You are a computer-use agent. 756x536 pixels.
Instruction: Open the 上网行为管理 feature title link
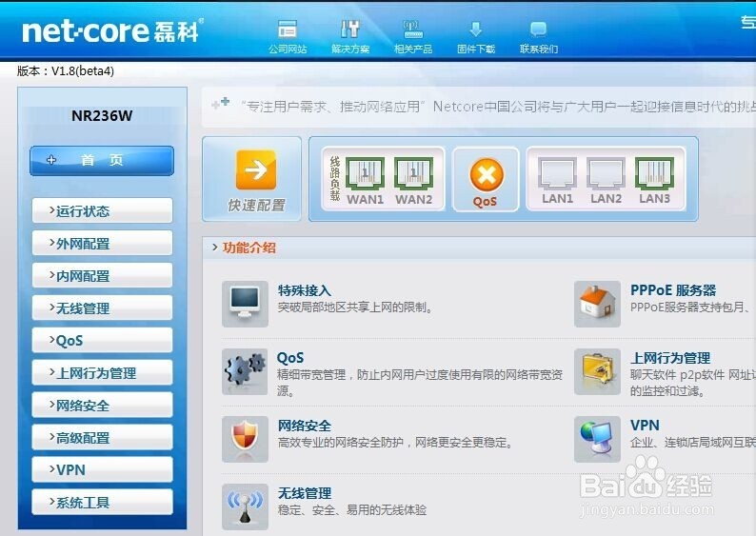click(670, 358)
